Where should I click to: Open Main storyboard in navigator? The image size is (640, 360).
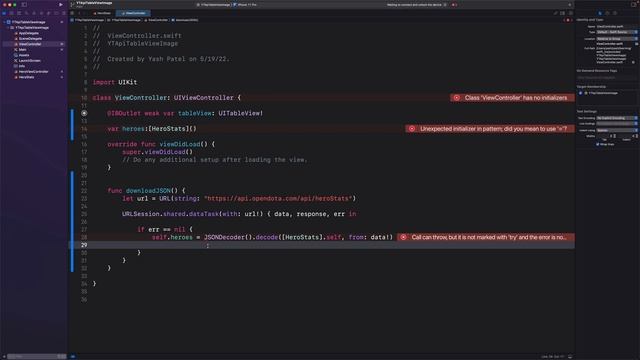tap(20, 50)
